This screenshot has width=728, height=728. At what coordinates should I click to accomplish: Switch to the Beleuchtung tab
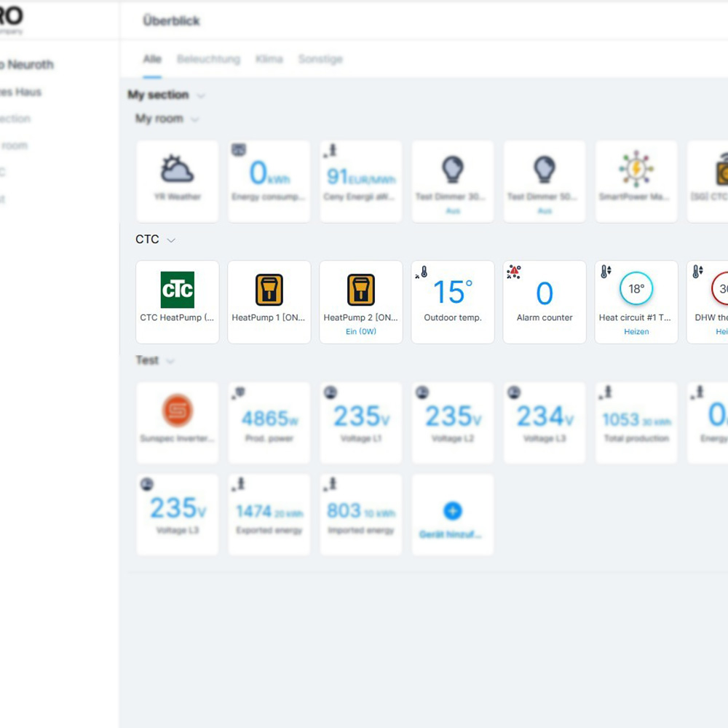[x=208, y=59]
